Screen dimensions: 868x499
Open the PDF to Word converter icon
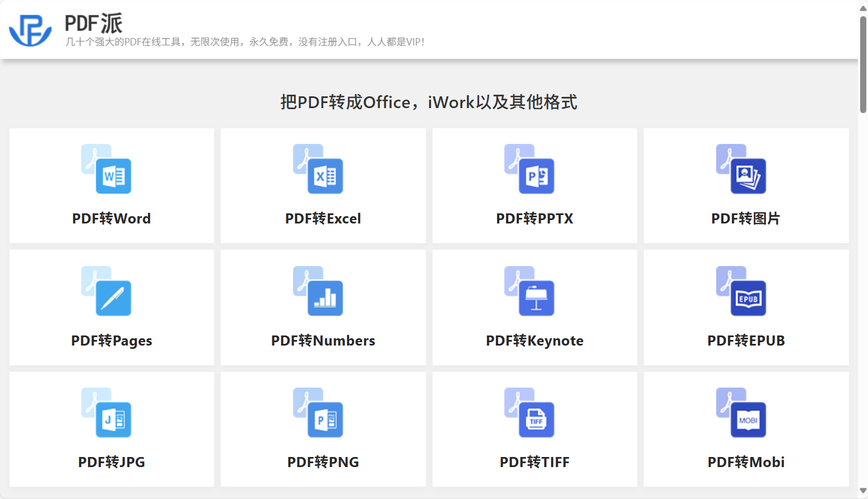coord(106,169)
